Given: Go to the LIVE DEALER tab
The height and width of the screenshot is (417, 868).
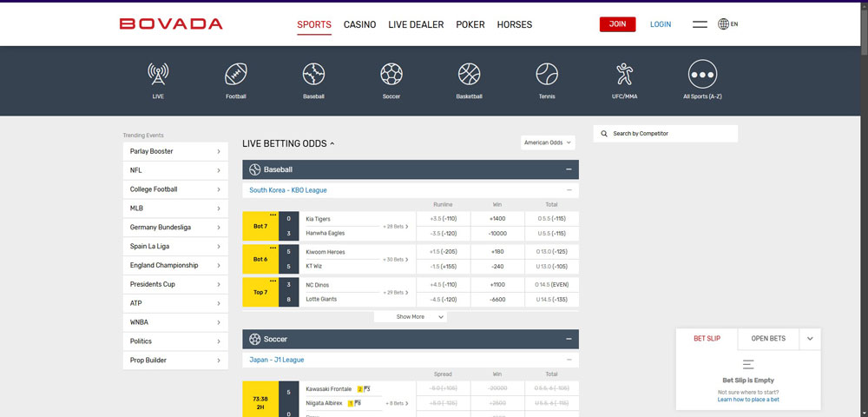Looking at the screenshot, I should [x=416, y=24].
